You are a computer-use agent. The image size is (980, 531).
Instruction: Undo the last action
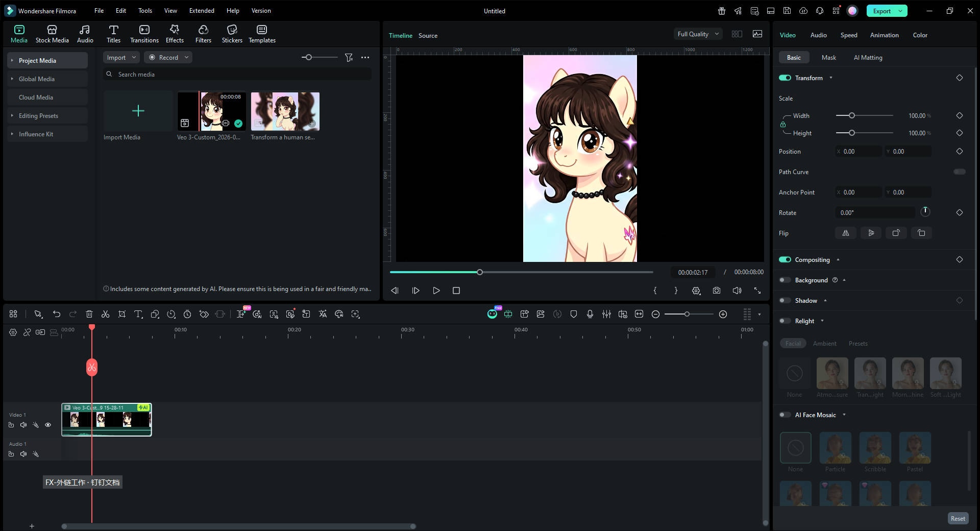click(x=57, y=314)
